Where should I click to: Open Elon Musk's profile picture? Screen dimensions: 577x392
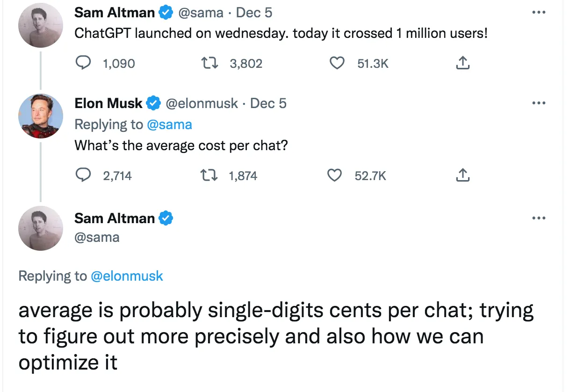click(x=41, y=116)
